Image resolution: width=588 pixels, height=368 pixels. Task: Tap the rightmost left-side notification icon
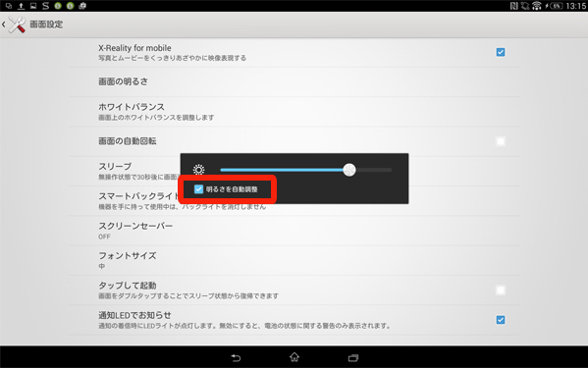[82, 6]
